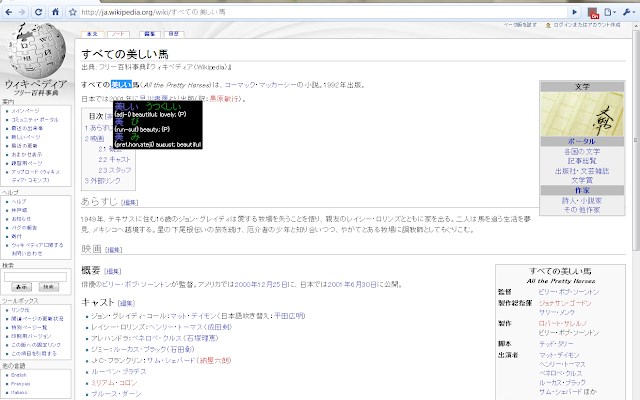The height and width of the screenshot is (400, 640).
Task: Open 各国の文学 in the 文学 box
Action: coord(582,151)
